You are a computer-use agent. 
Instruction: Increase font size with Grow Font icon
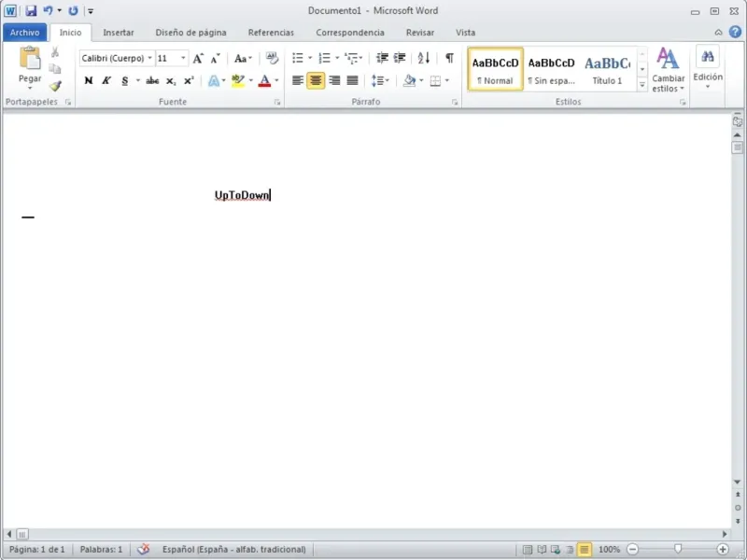[198, 59]
